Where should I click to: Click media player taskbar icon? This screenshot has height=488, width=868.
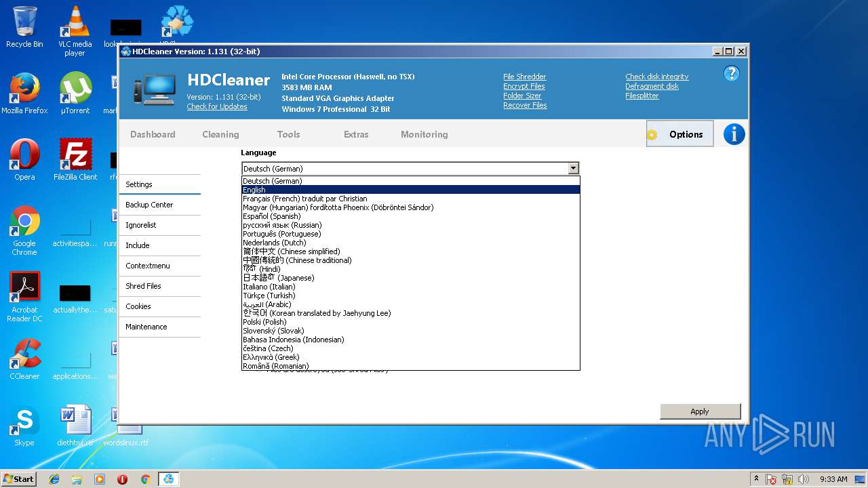tap(100, 479)
